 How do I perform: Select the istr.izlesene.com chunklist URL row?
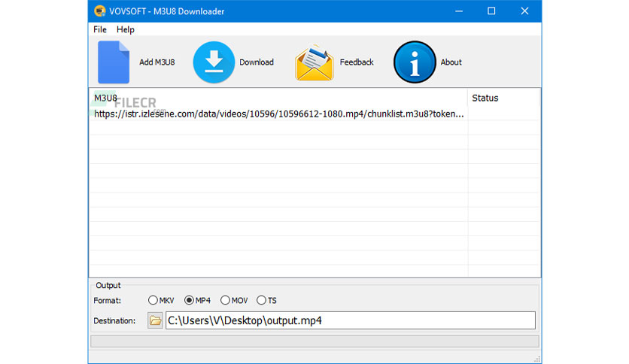click(x=279, y=114)
